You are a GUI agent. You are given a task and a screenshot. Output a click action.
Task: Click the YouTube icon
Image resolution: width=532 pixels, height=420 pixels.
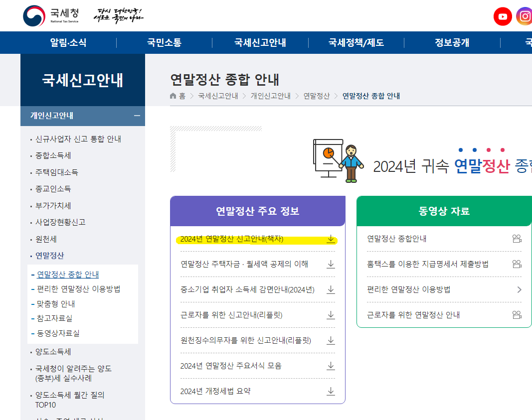[503, 16]
